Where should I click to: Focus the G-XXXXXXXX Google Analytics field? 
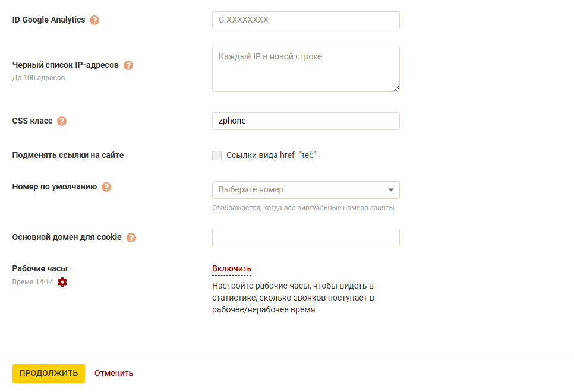pos(305,20)
